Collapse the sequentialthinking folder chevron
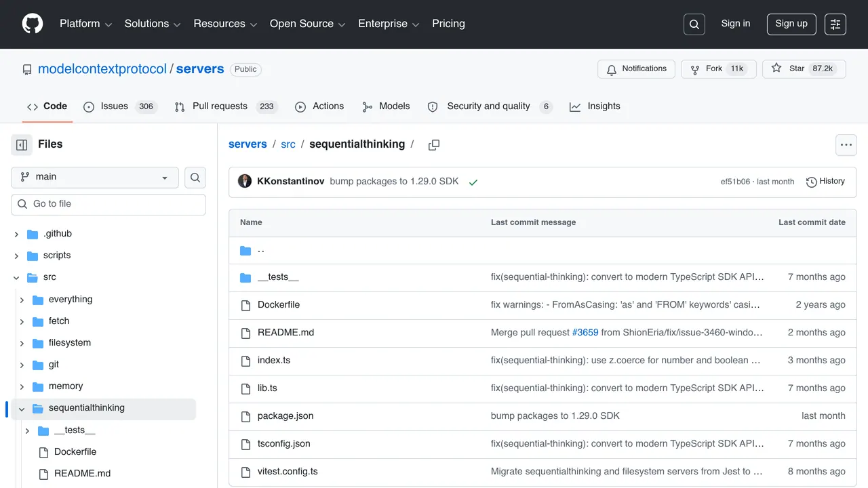868x488 pixels. [22, 409]
